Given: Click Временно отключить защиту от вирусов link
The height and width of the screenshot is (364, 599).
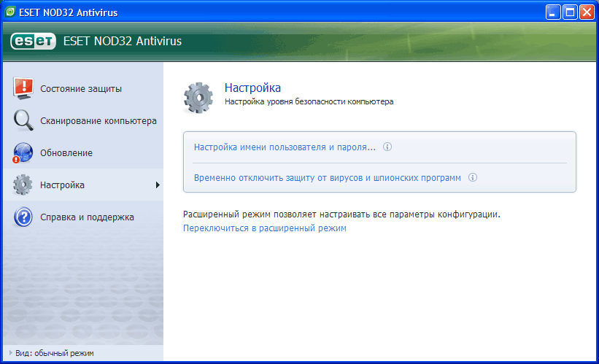Looking at the screenshot, I should [328, 177].
